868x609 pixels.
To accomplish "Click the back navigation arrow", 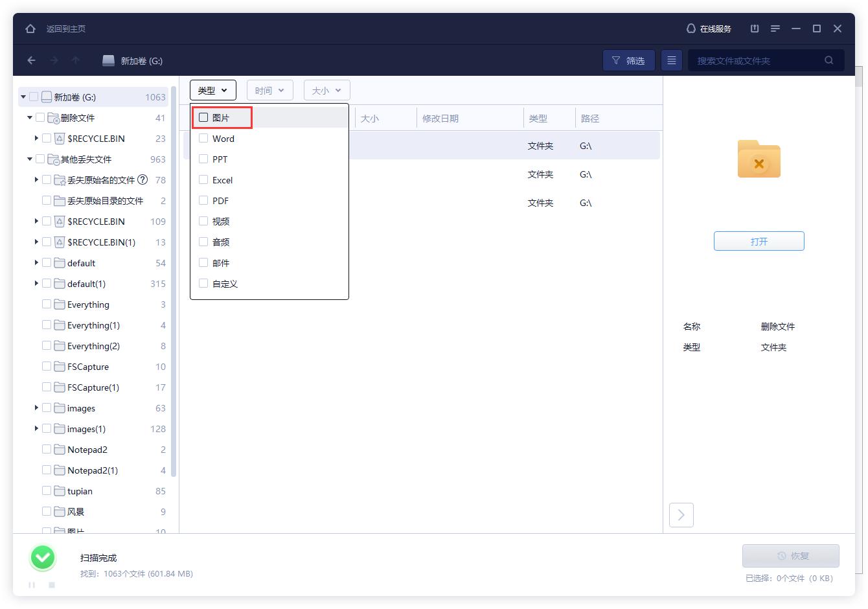I will point(31,60).
